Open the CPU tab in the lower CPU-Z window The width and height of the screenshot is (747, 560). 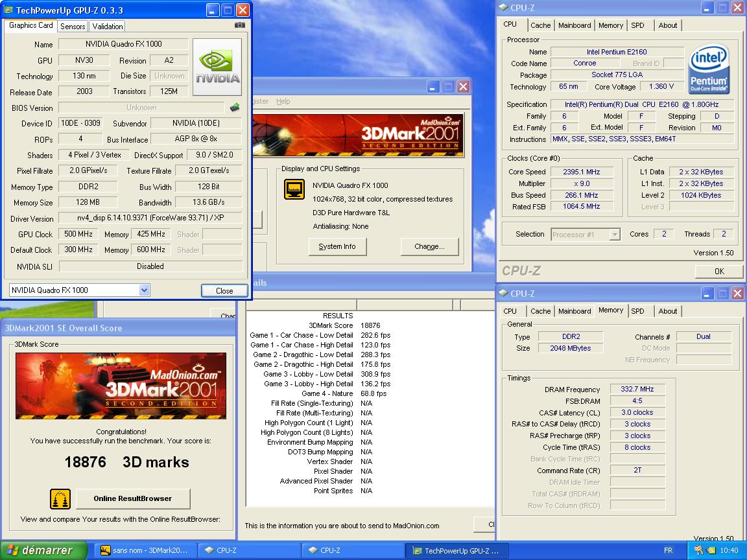(510, 311)
